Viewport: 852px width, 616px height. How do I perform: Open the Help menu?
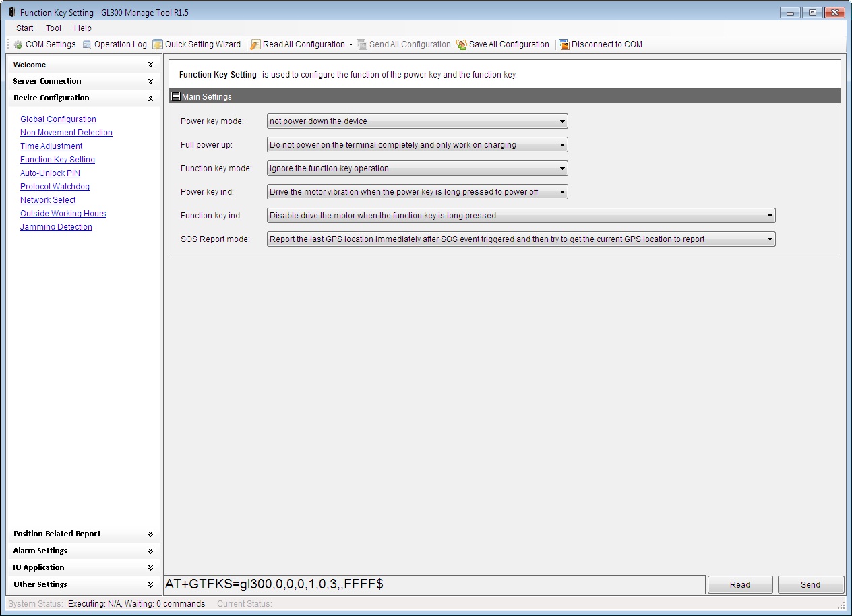(83, 28)
